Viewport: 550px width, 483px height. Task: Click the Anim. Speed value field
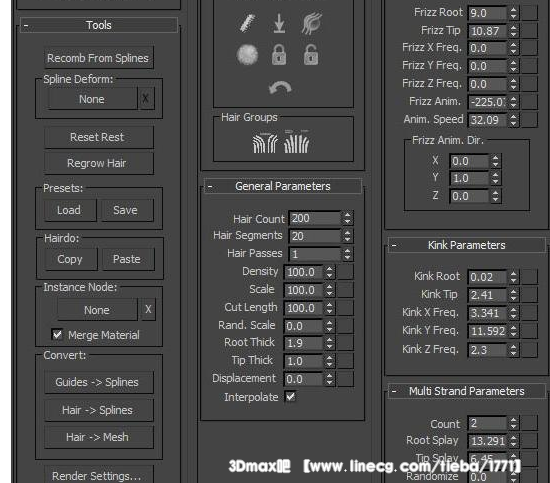[488, 120]
